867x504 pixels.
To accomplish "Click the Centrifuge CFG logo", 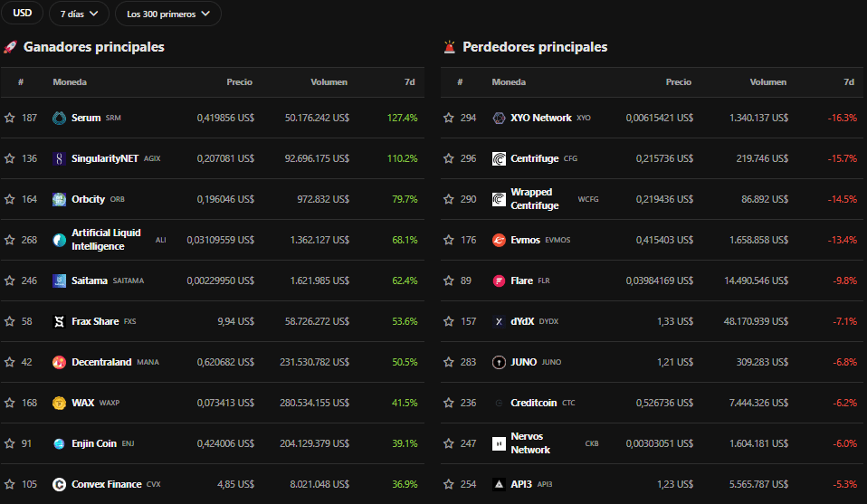I will pyautogui.click(x=499, y=158).
